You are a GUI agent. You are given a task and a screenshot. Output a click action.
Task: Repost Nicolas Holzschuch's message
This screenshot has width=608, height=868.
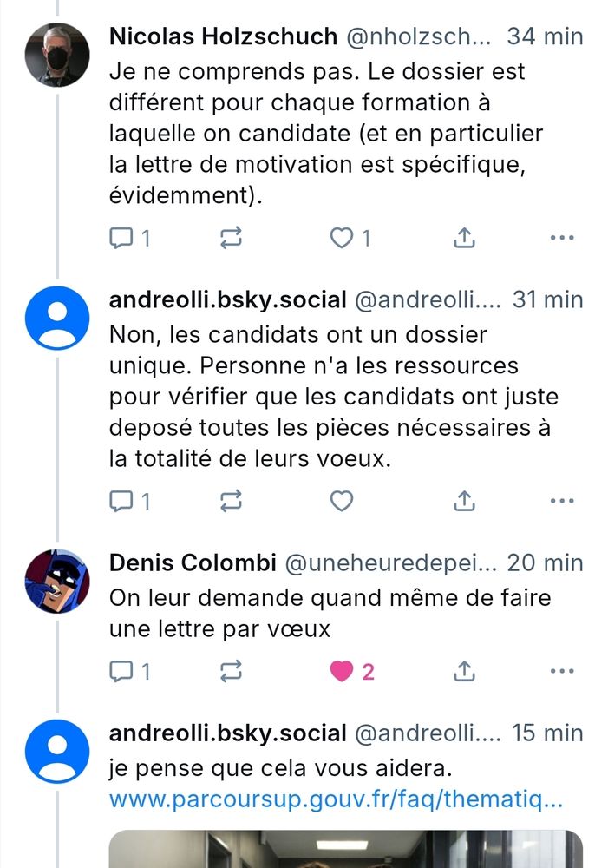point(229,236)
